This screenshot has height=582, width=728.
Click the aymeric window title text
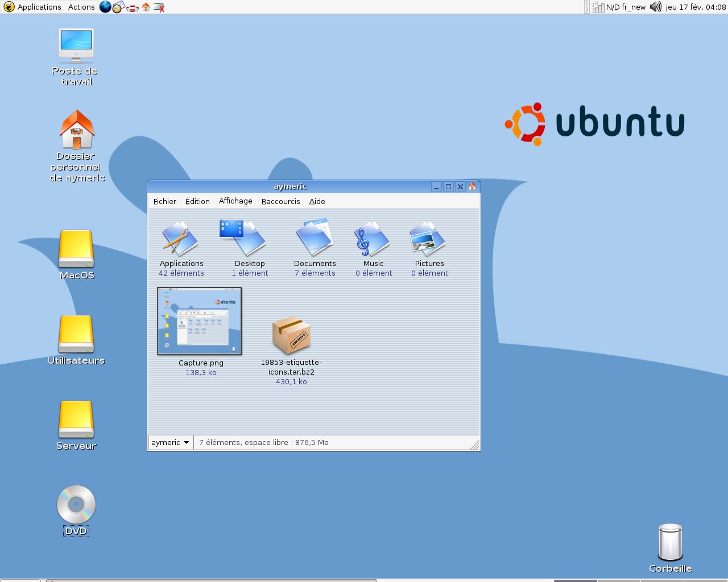tap(290, 186)
